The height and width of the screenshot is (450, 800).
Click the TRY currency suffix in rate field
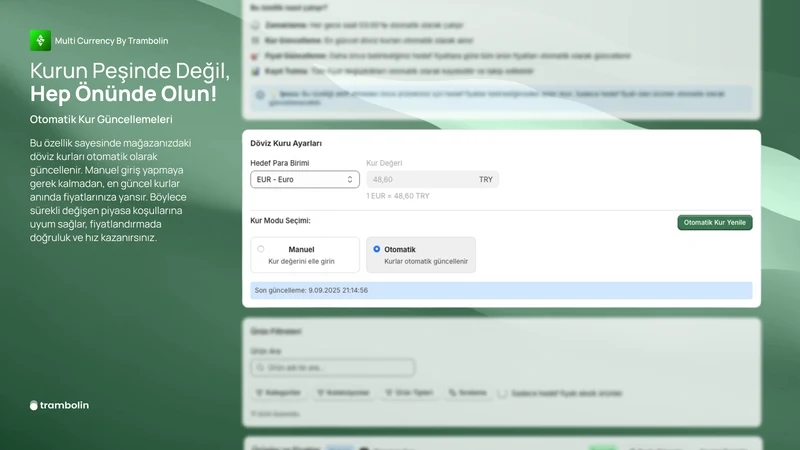pyautogui.click(x=486, y=179)
